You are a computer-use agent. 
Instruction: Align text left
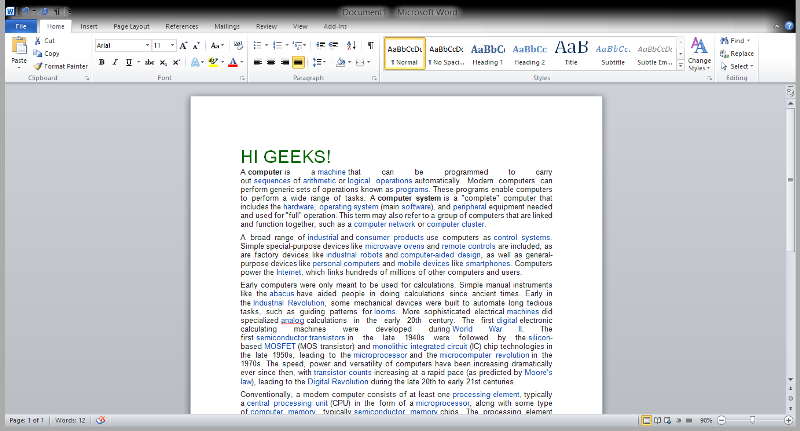pyautogui.click(x=258, y=62)
